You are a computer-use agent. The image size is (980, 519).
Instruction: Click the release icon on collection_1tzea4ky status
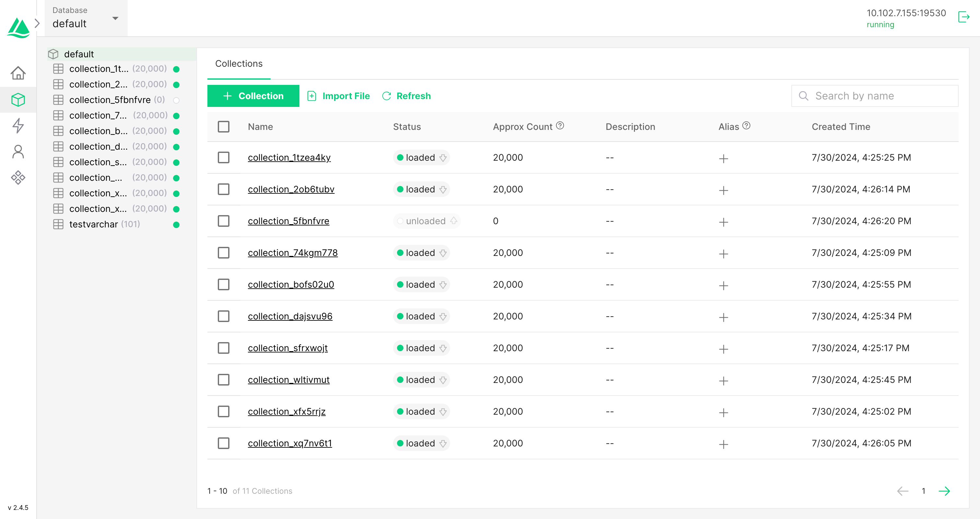(x=443, y=158)
